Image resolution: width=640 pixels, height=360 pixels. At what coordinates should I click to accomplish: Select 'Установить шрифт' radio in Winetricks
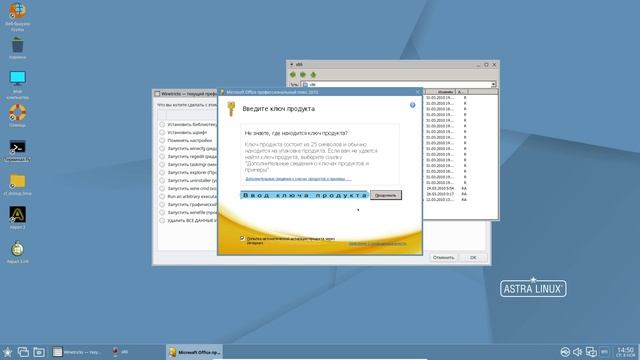coord(162,133)
